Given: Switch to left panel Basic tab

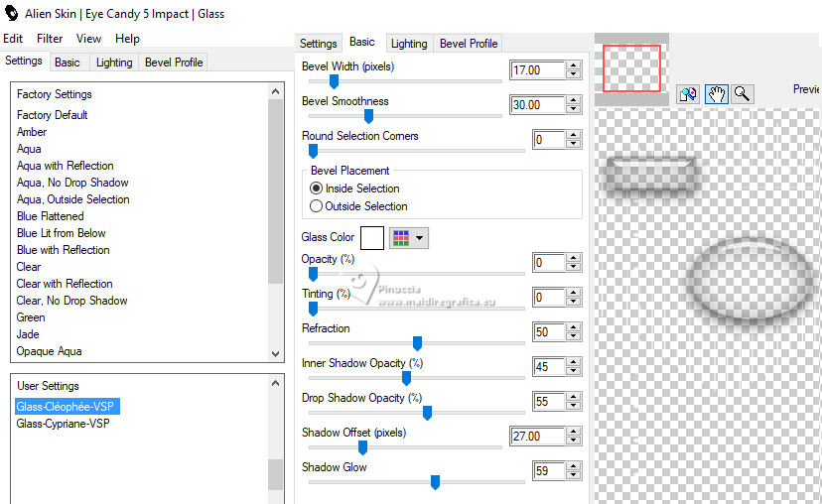Looking at the screenshot, I should point(68,63).
